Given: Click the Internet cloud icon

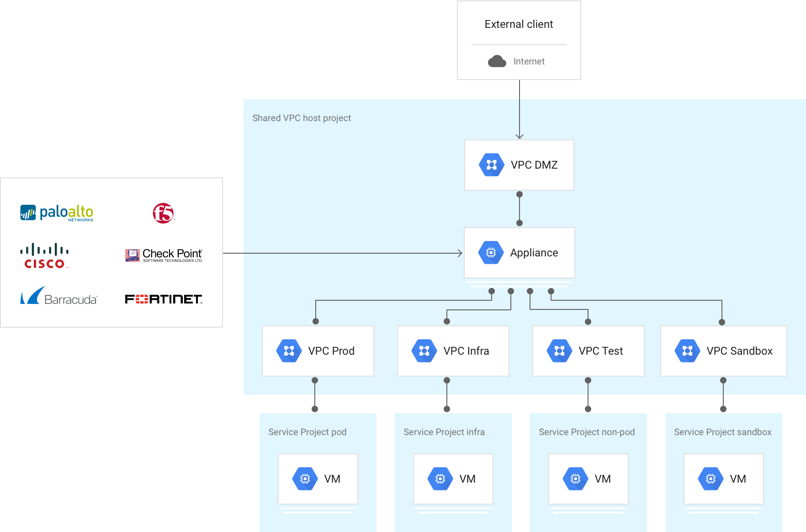Looking at the screenshot, I should [x=497, y=61].
